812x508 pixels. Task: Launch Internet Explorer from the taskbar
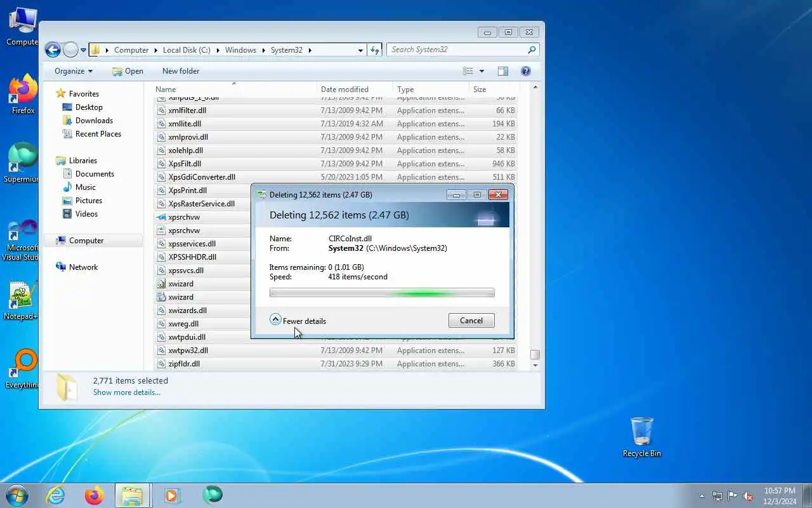click(56, 495)
